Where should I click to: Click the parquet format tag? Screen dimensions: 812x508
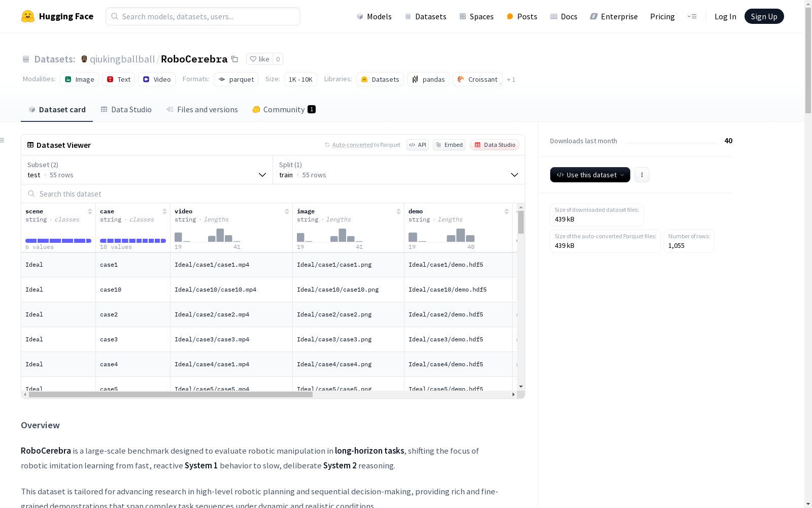(x=236, y=79)
